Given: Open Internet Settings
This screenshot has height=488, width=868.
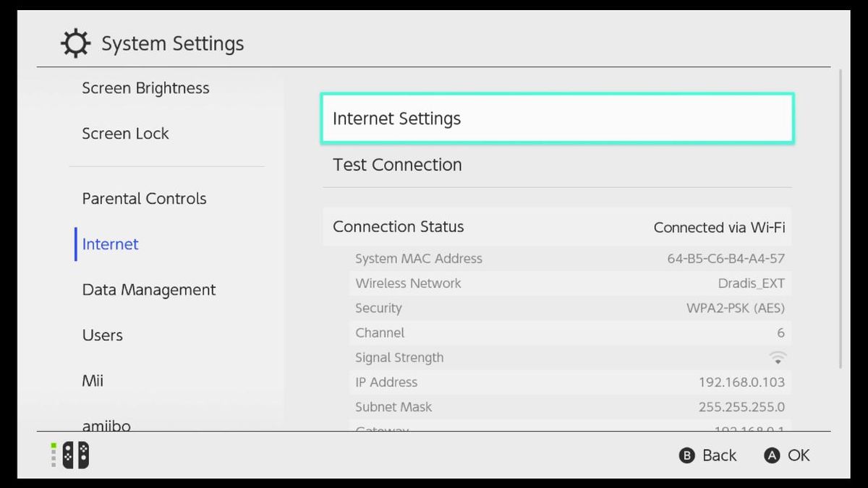Looking at the screenshot, I should pos(557,118).
